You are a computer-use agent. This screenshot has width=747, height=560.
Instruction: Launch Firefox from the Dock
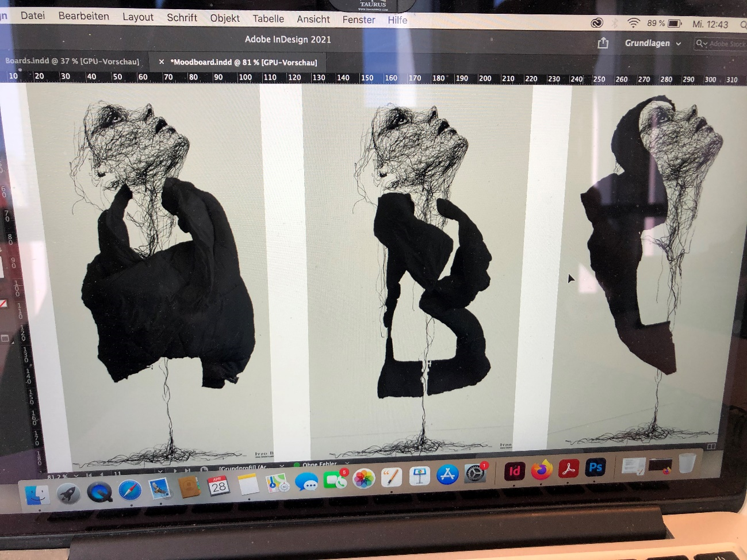[542, 470]
